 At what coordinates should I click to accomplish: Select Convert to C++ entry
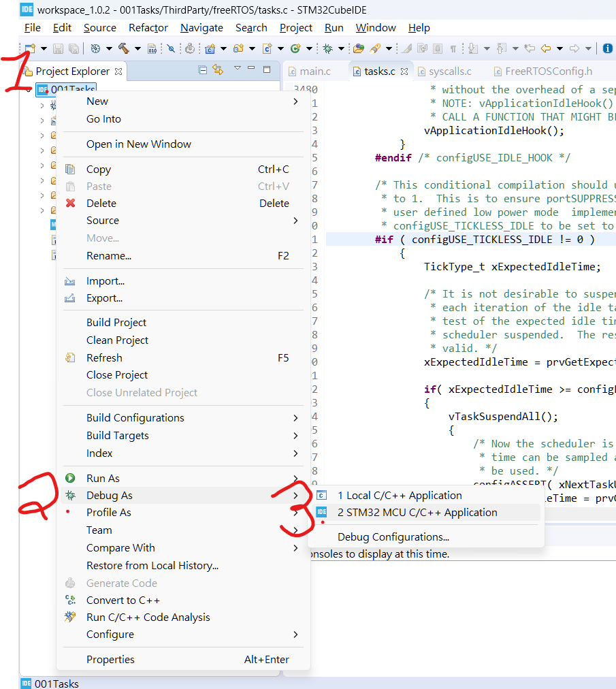click(x=123, y=600)
